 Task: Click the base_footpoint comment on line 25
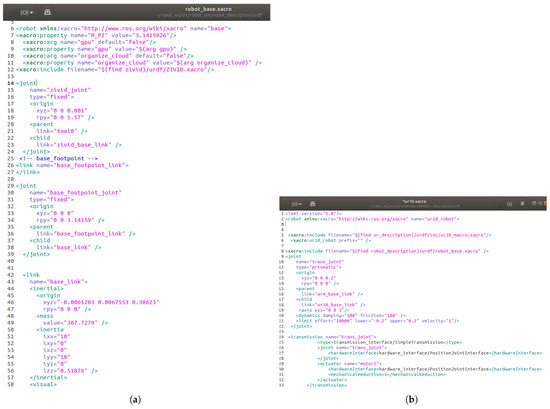point(59,158)
